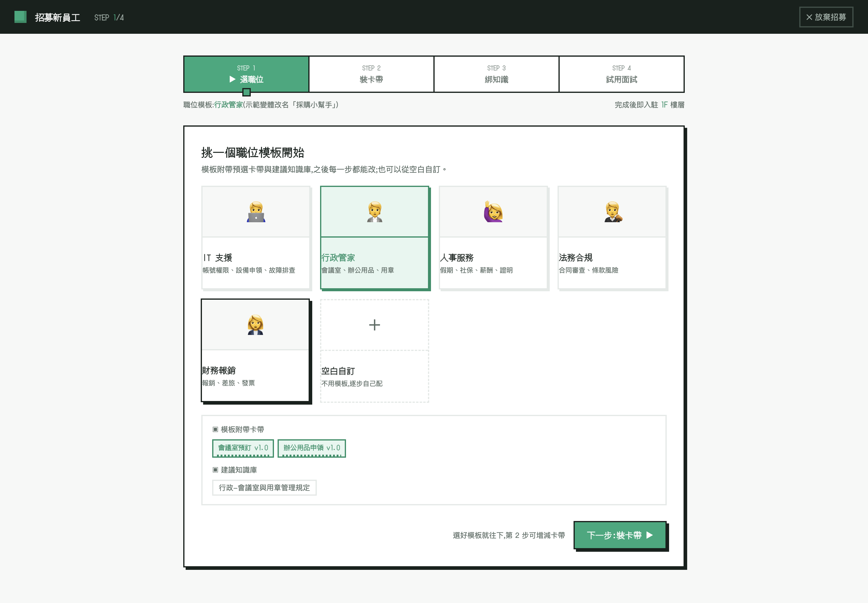Image resolution: width=868 pixels, height=603 pixels.
Task: Click the 挑一個職位模板開始 heading
Action: click(x=253, y=153)
